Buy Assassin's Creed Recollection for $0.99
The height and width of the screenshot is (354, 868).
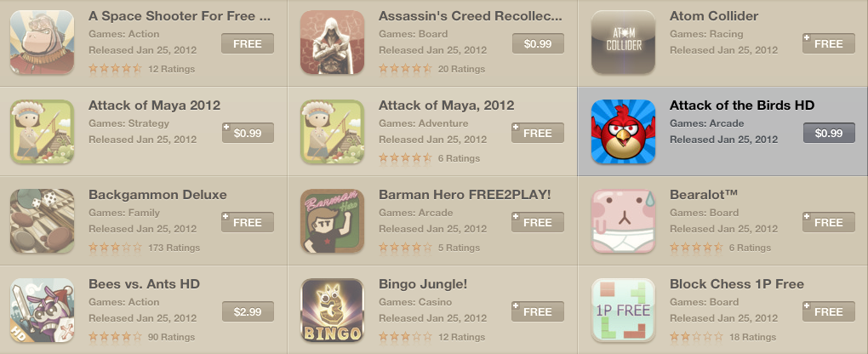coord(538,43)
